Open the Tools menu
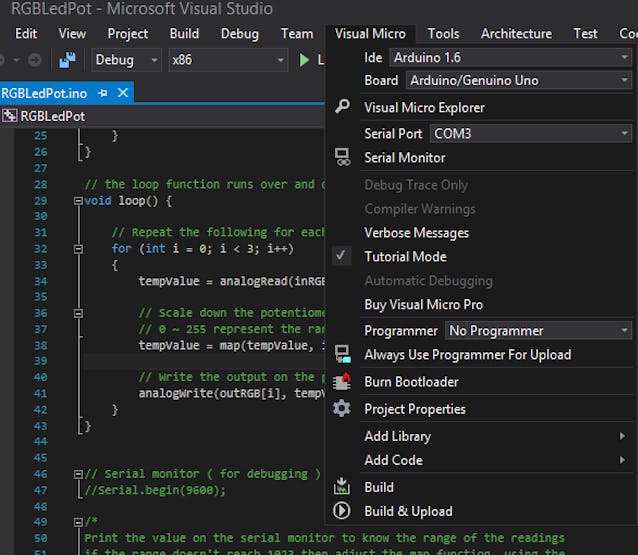 coord(443,33)
